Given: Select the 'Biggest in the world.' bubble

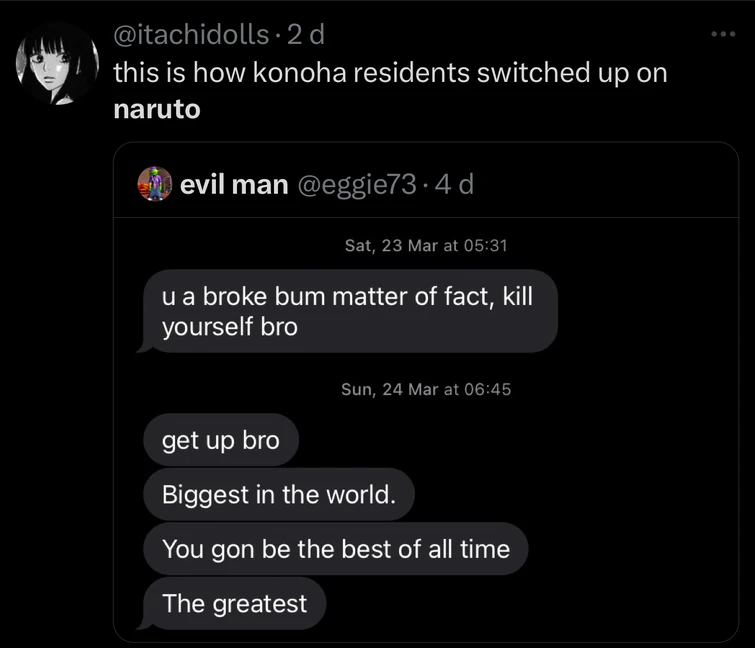Looking at the screenshot, I should (279, 494).
